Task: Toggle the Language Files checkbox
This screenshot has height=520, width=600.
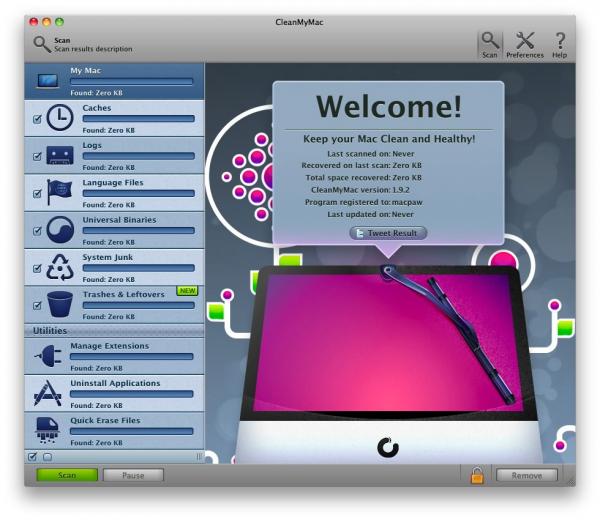Action: point(37,193)
